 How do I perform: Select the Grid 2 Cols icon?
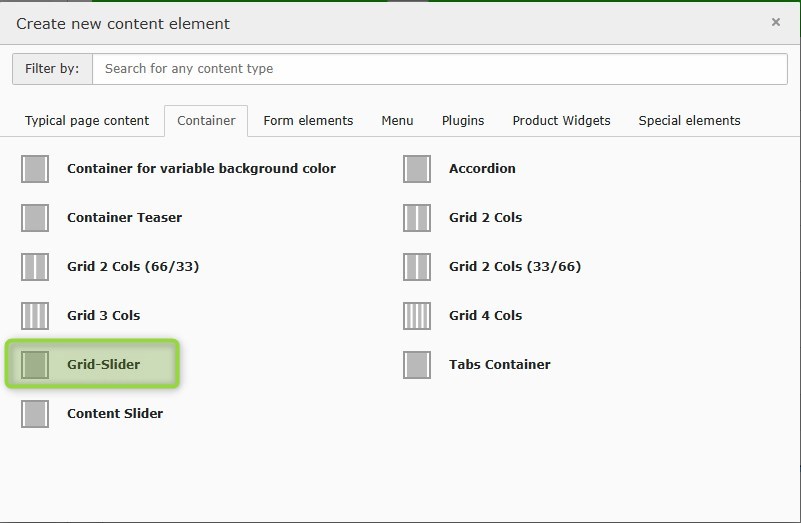(417, 218)
